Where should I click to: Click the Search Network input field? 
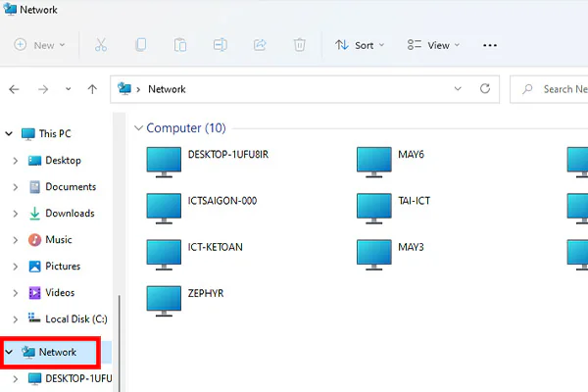pyautogui.click(x=550, y=89)
